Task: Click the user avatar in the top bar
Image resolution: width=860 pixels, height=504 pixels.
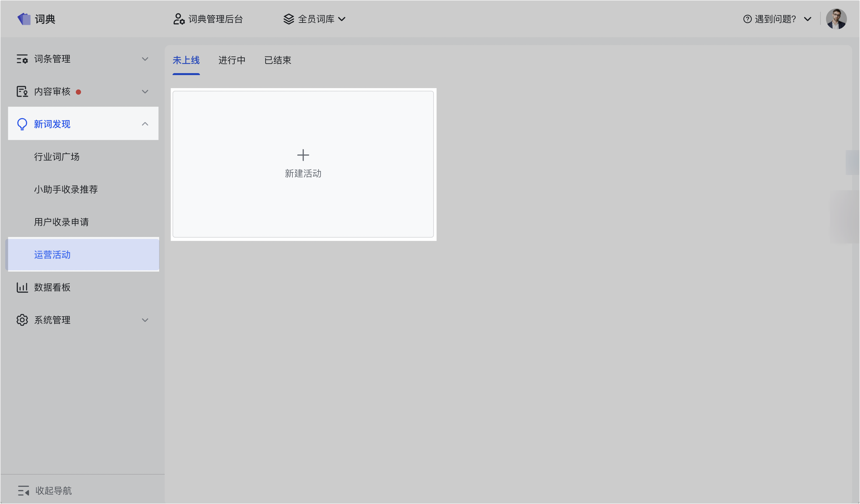Action: tap(837, 19)
